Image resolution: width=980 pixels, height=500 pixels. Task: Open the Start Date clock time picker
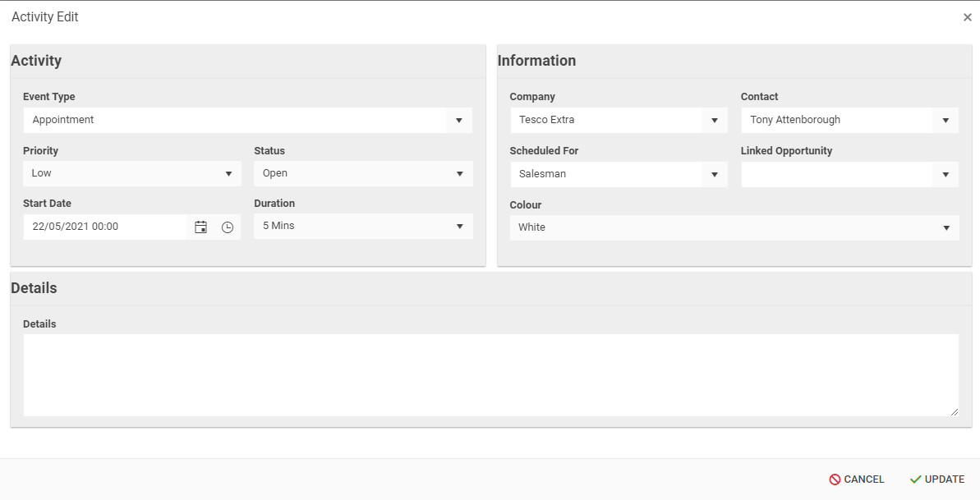pos(228,227)
